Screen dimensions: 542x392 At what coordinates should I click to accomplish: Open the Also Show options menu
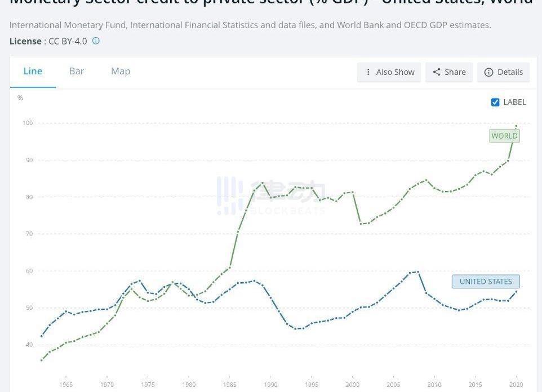pyautogui.click(x=389, y=72)
